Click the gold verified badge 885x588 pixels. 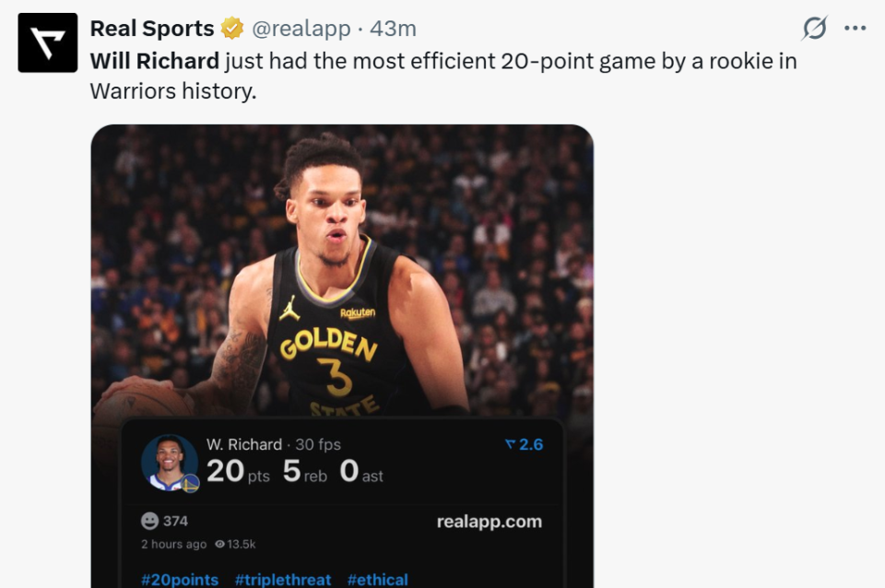[232, 29]
